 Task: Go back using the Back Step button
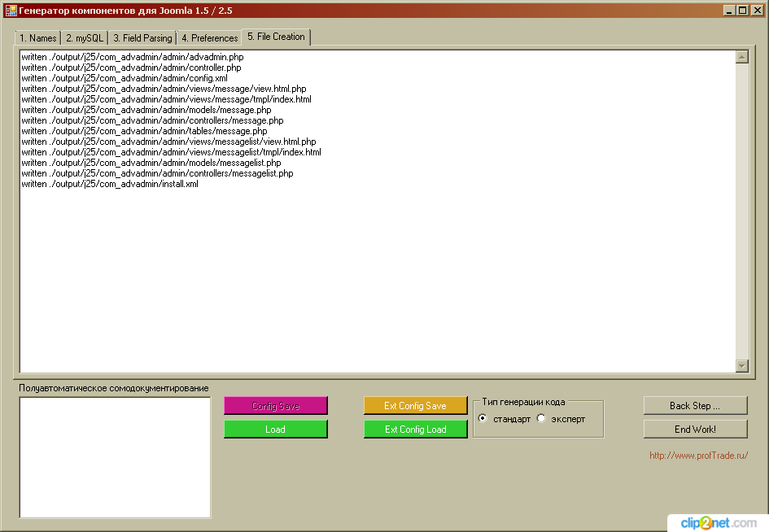[696, 405]
